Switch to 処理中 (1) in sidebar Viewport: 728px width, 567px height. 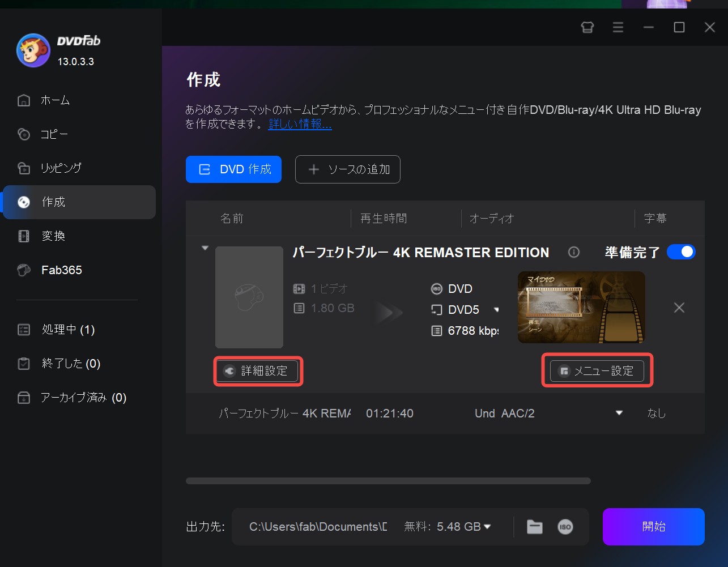click(67, 330)
